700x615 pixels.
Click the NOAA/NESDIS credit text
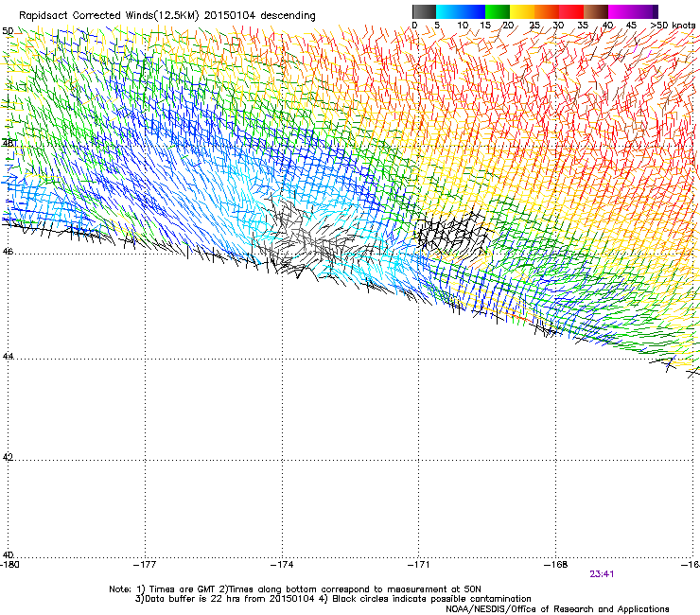click(557, 609)
